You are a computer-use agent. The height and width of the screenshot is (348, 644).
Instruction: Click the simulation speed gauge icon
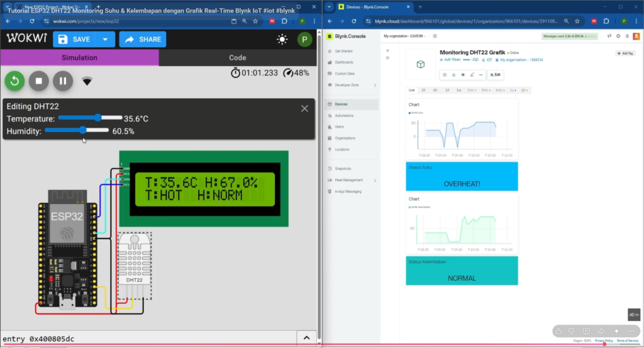pyautogui.click(x=288, y=73)
